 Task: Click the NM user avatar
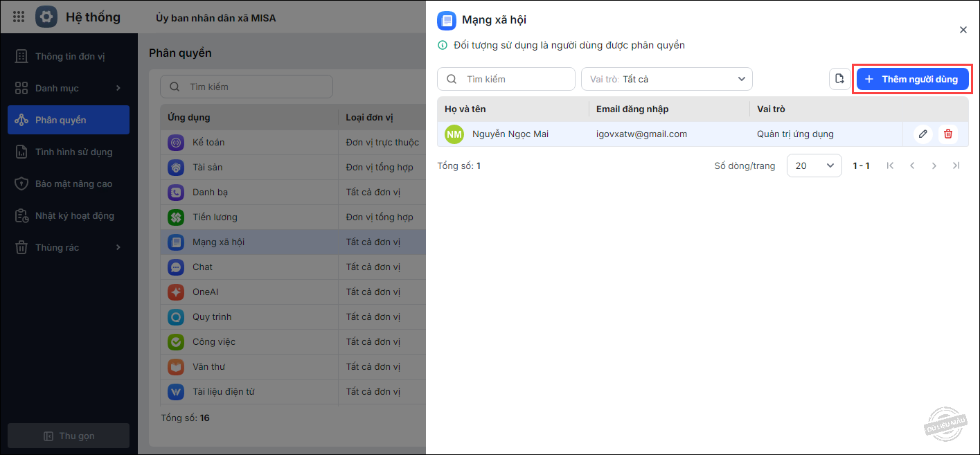(x=454, y=134)
